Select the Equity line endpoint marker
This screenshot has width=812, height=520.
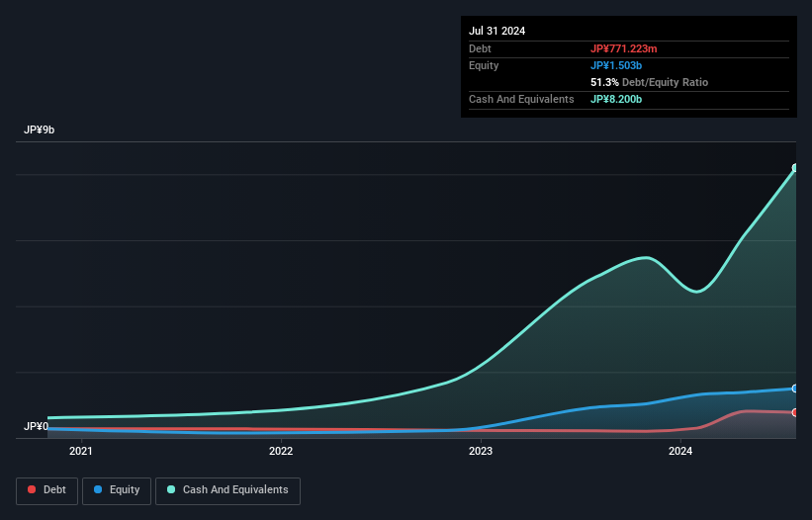[795, 389]
